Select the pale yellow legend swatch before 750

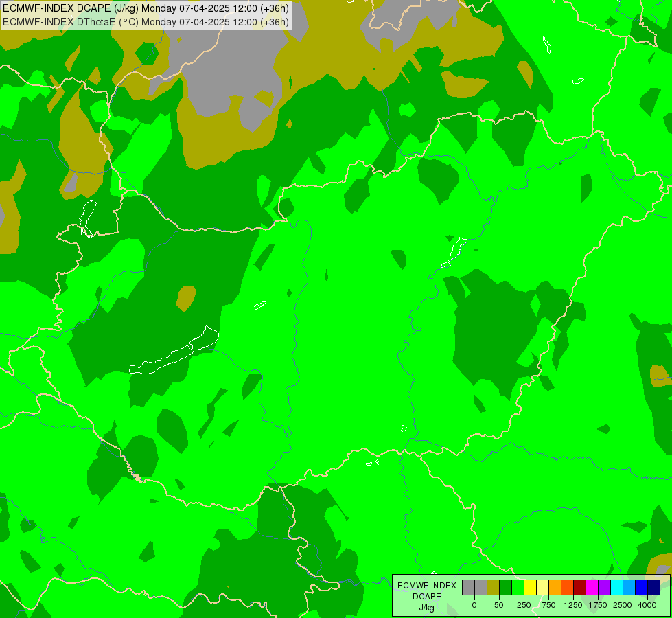click(542, 588)
